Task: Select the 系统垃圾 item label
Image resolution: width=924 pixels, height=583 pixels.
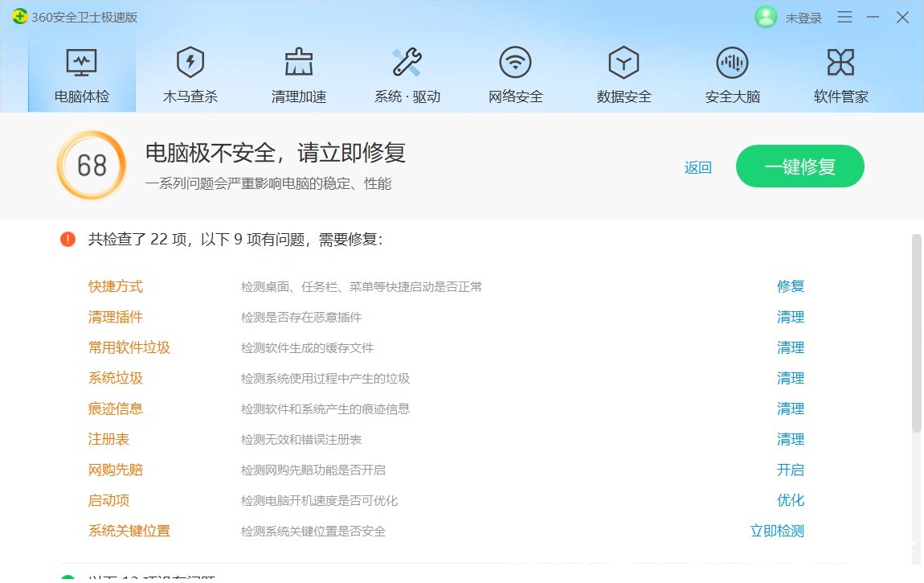Action: tap(116, 379)
